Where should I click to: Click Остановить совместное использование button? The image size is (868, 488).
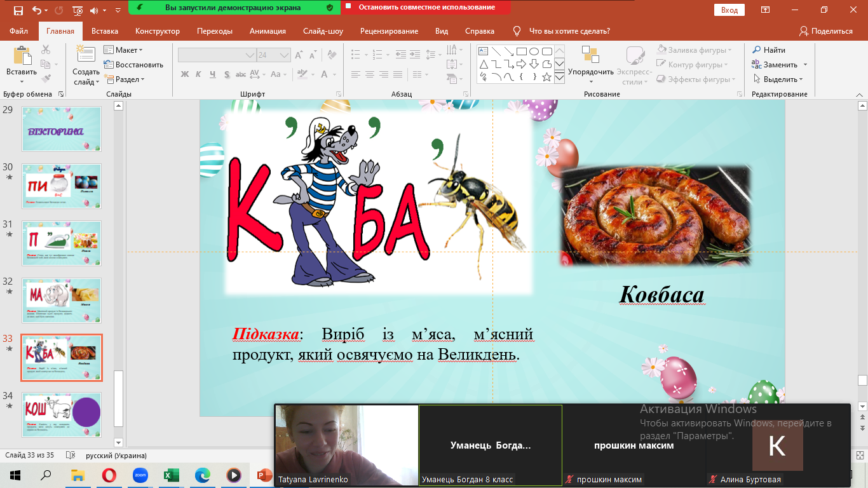(426, 8)
